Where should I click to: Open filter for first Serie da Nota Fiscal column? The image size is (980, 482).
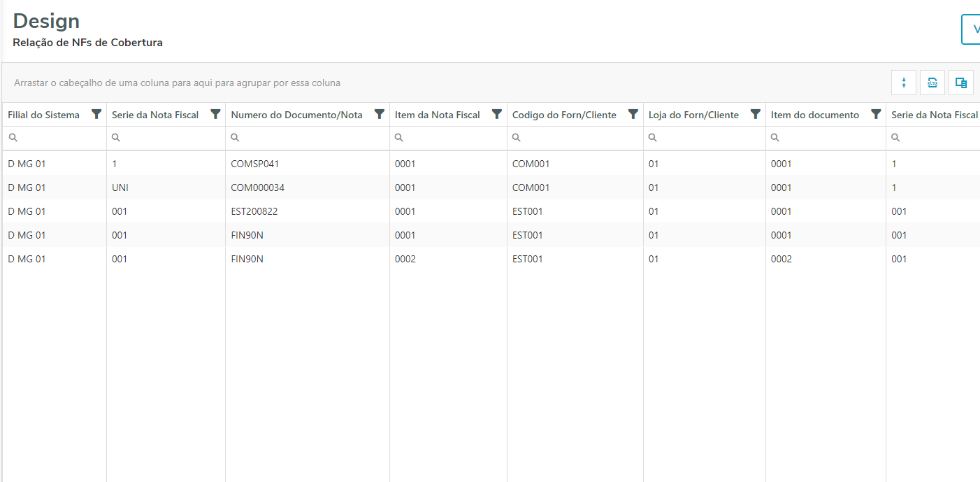tap(215, 114)
